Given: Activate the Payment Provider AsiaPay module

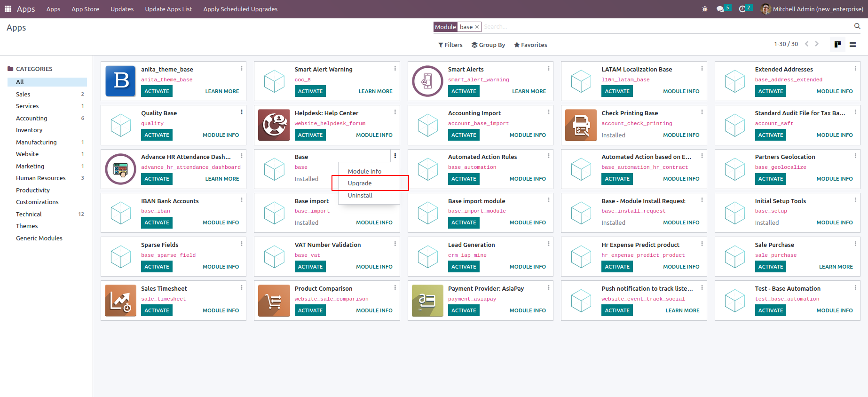Looking at the screenshot, I should (464, 310).
